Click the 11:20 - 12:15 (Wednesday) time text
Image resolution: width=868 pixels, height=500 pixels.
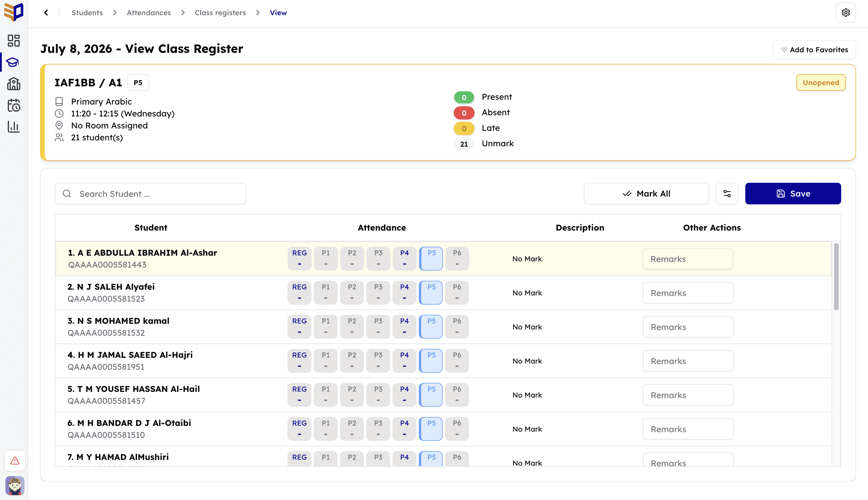122,114
